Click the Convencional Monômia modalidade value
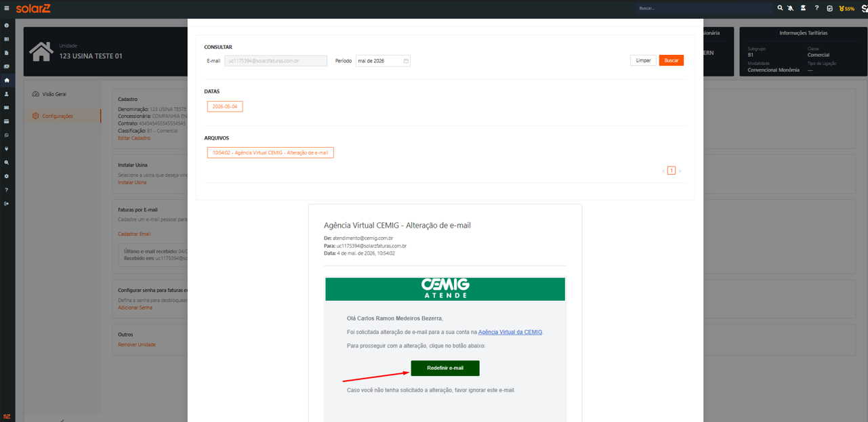 tap(773, 70)
